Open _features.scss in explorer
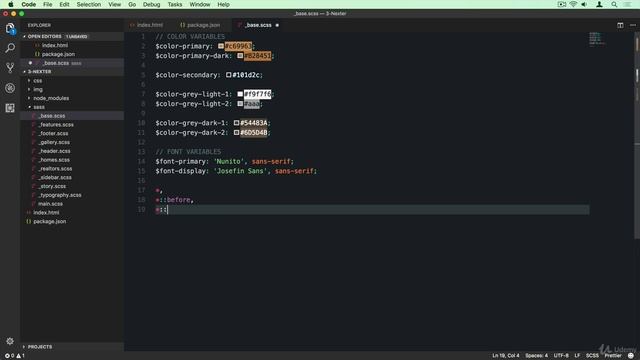The image size is (640, 360). (56, 124)
